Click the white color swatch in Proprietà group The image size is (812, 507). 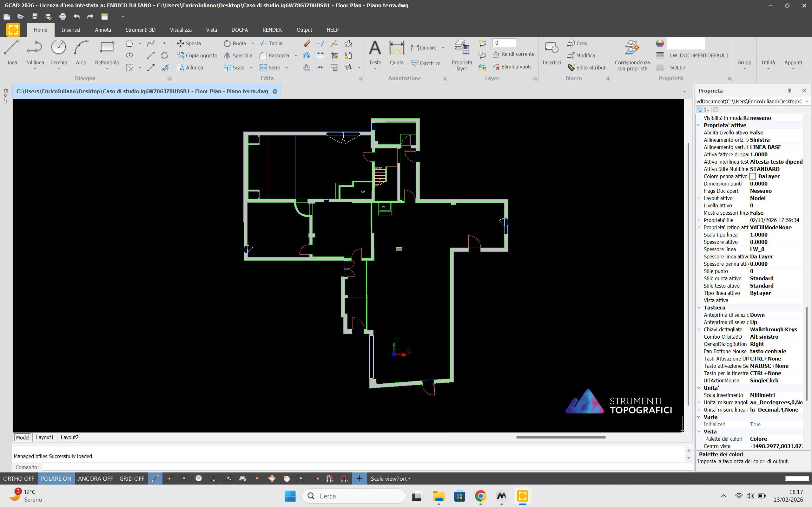click(685, 43)
